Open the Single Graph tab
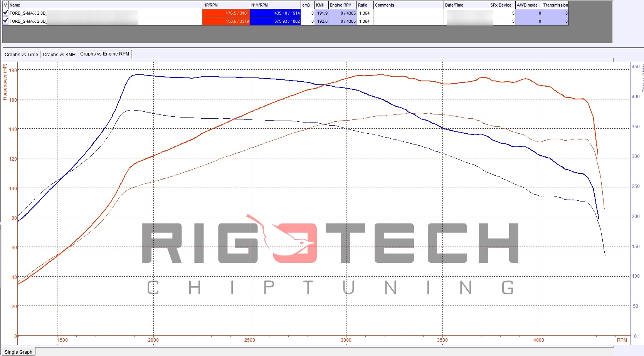644x356 pixels. (18, 352)
